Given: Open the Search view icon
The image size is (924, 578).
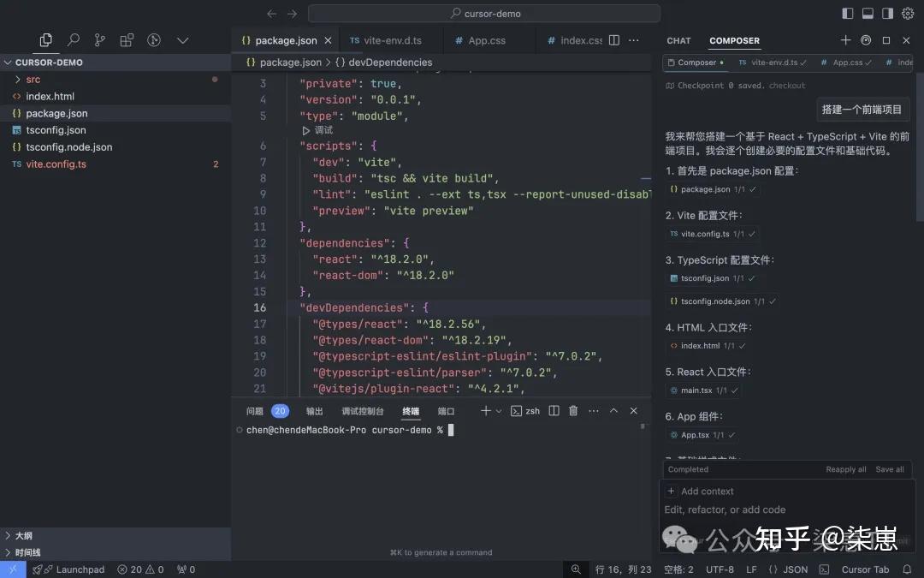Looking at the screenshot, I should pyautogui.click(x=73, y=39).
